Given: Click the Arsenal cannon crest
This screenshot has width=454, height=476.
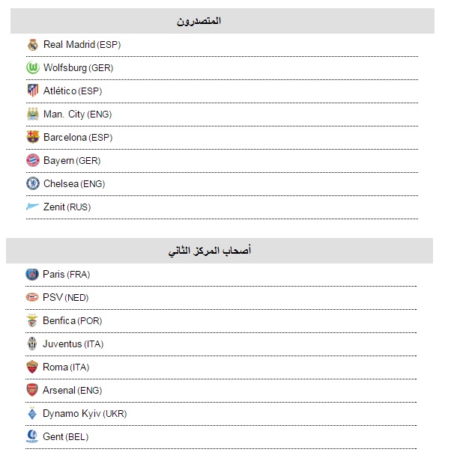Looking at the screenshot, I should (32, 390).
